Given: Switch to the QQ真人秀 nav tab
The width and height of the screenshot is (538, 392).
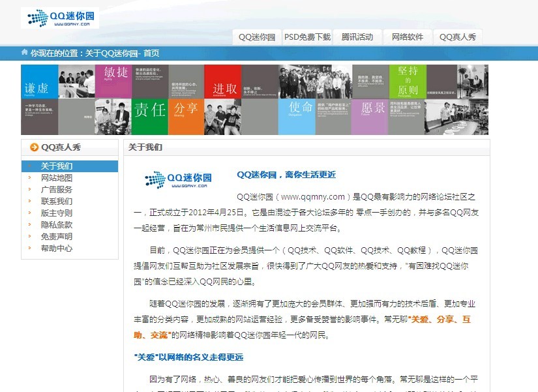Looking at the screenshot, I should [x=457, y=37].
